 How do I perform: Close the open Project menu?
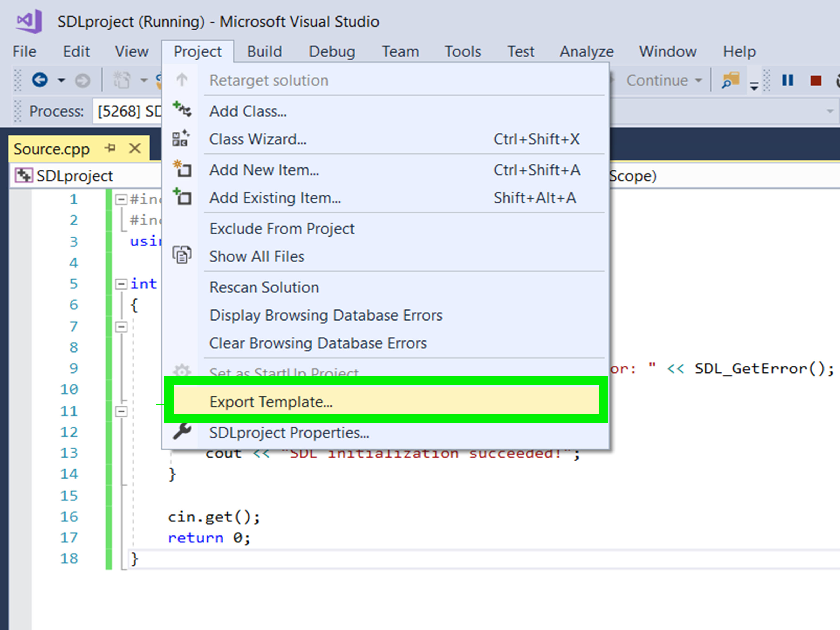click(197, 52)
